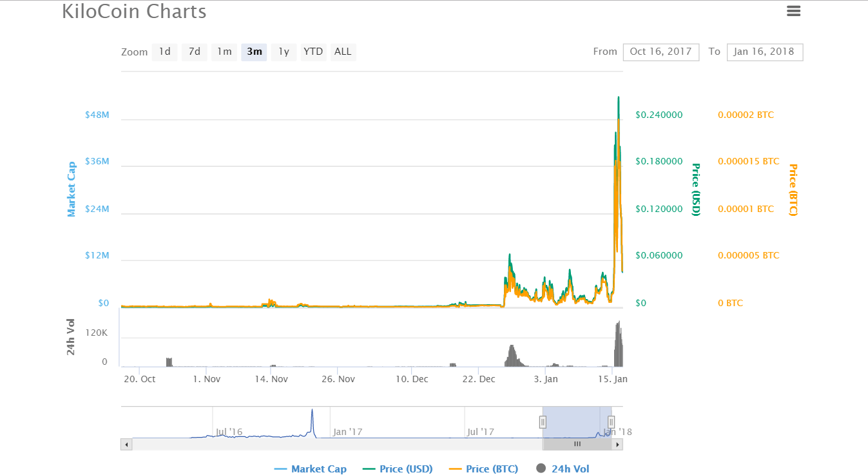Toggle Market Cap series in legend
The height and width of the screenshot is (475, 868).
(x=318, y=469)
